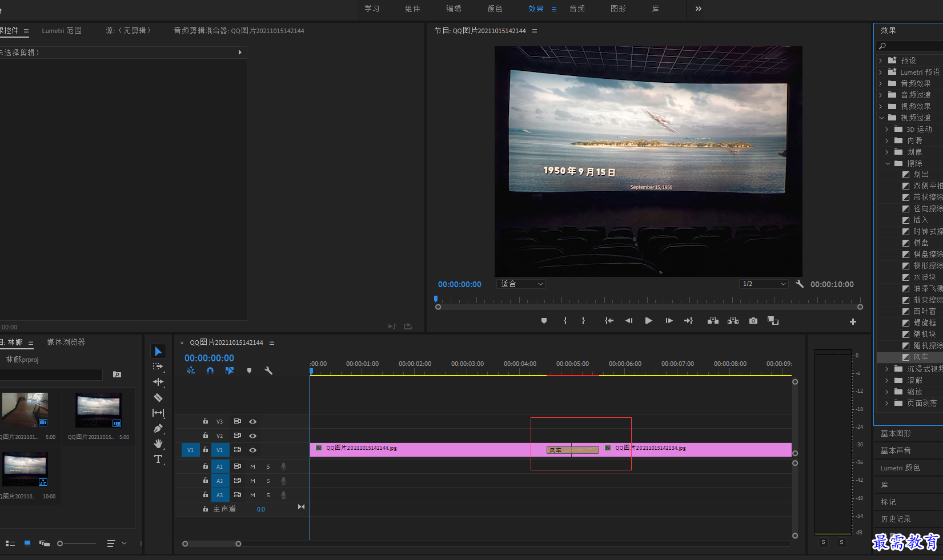
Task: Open the 媒体浏览器 tab
Action: click(x=66, y=342)
